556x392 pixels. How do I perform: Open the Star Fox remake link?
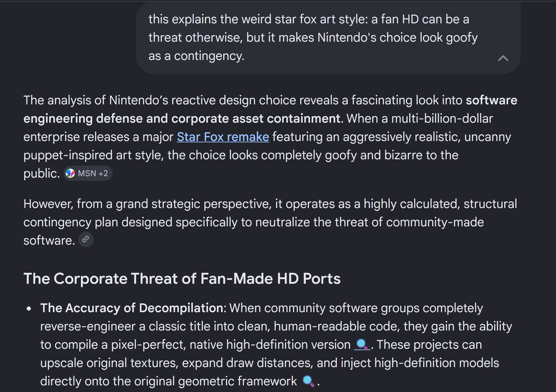(223, 137)
